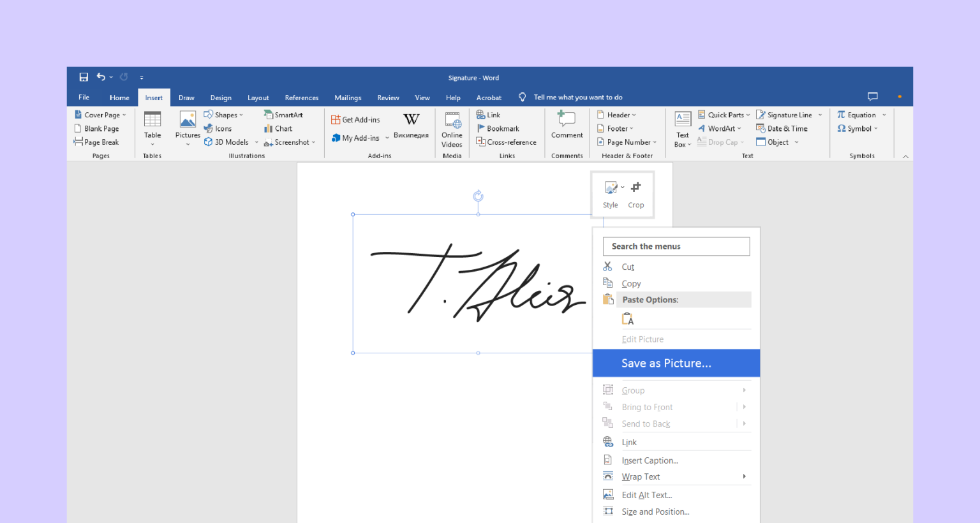Click the Search the menus field

coord(676,246)
